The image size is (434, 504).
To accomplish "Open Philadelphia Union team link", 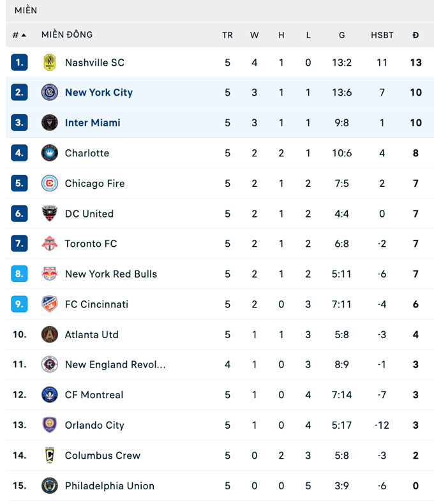I will [x=109, y=485].
